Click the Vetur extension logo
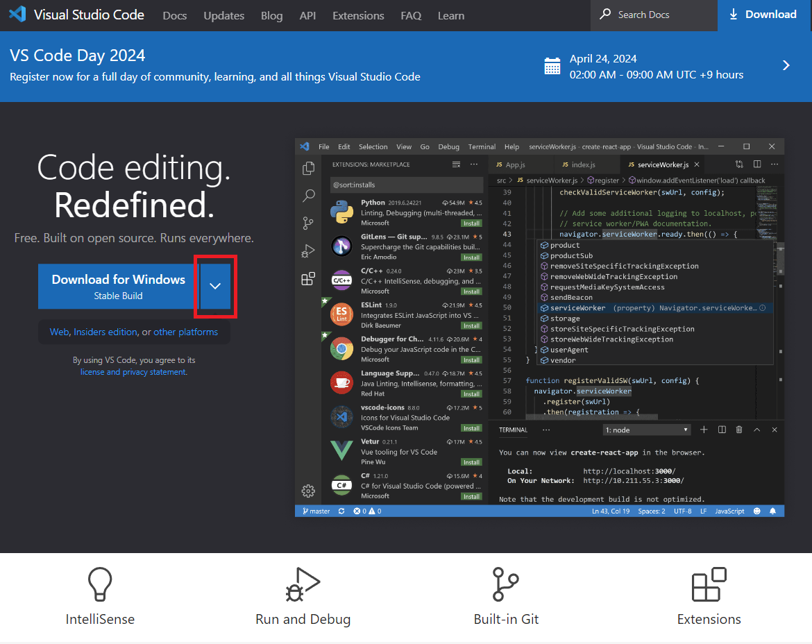812x644 pixels. 341,451
